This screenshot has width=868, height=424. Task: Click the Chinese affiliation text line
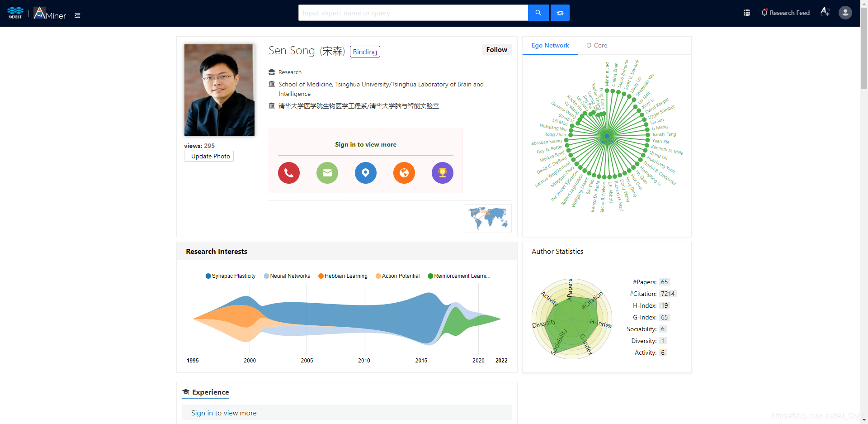pos(359,106)
